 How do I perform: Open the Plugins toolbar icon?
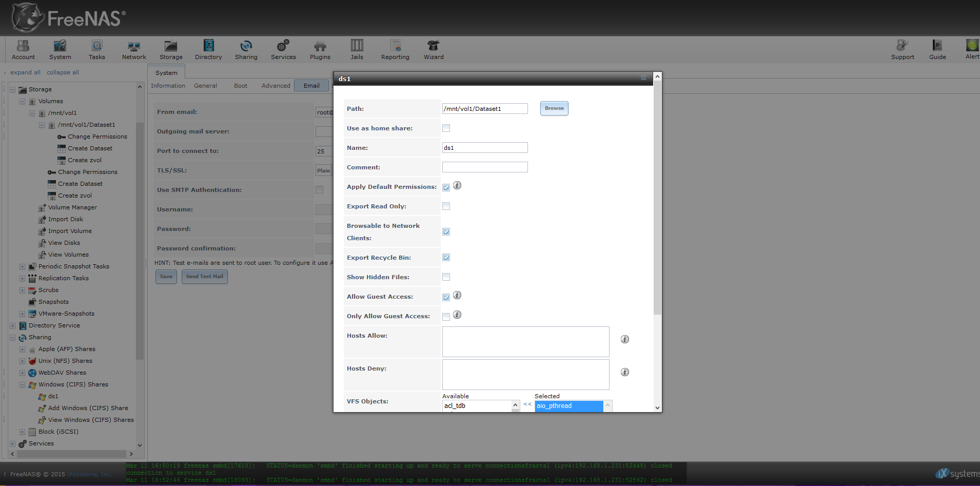[320, 50]
